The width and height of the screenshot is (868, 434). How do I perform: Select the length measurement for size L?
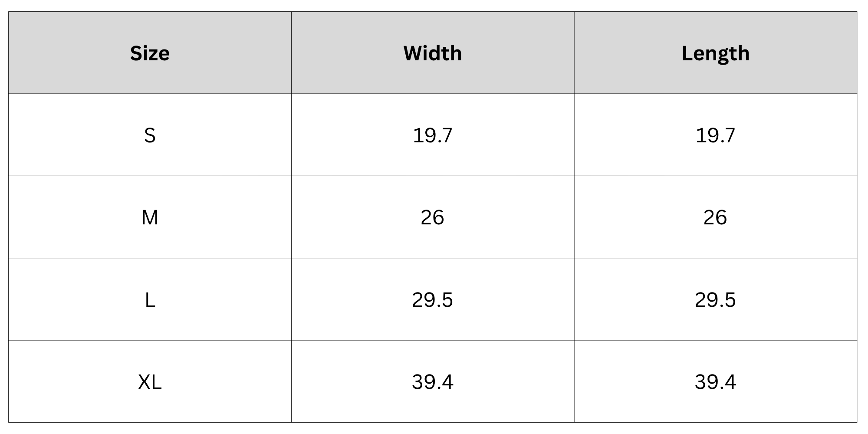[x=715, y=300]
